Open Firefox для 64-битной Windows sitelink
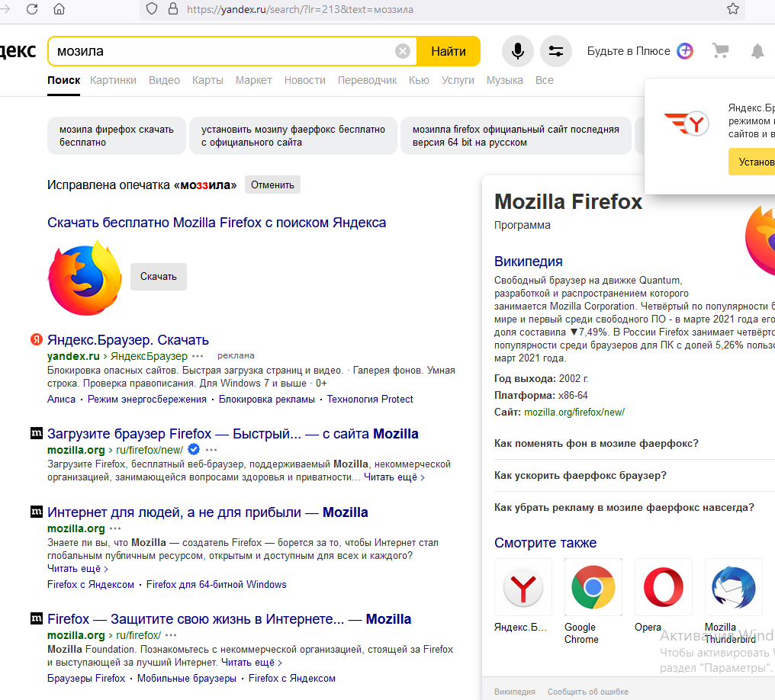Viewport: 775px width, 700px height. [x=217, y=584]
